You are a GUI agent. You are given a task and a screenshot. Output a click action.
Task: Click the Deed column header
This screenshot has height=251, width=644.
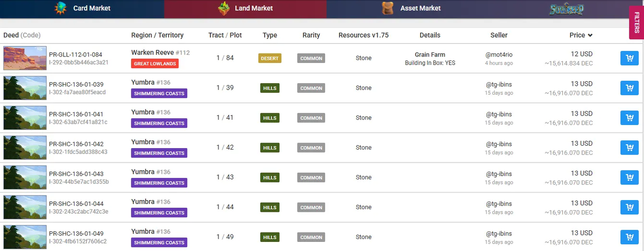click(22, 35)
